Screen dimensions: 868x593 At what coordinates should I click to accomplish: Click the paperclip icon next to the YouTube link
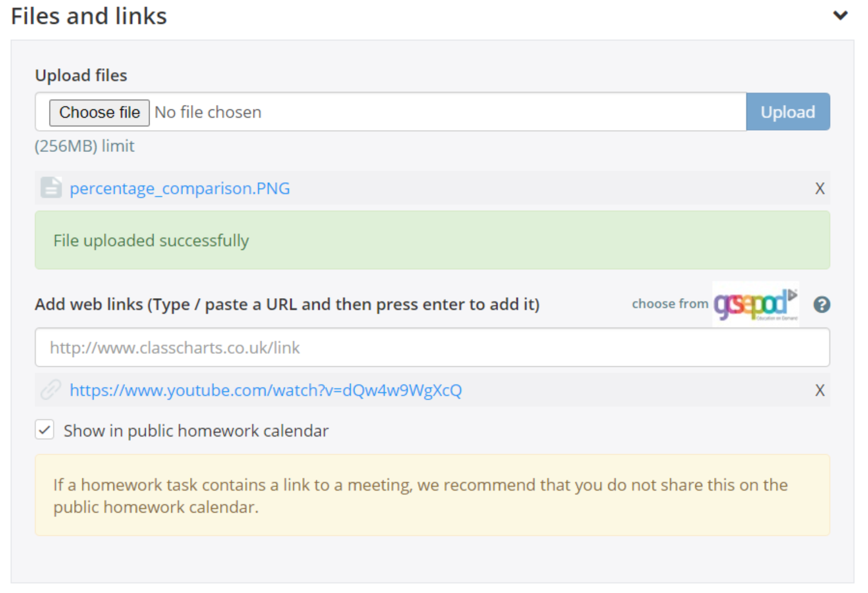point(51,390)
